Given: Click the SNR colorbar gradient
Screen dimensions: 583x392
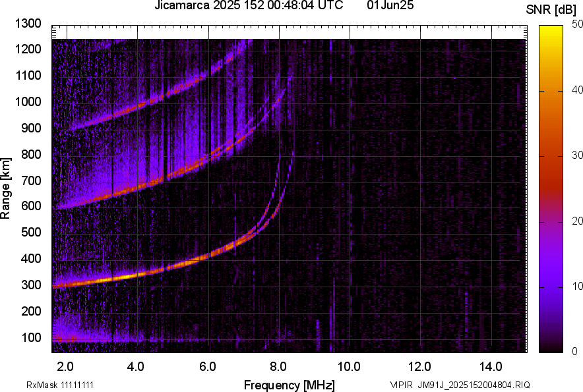Looking at the screenshot, I should [x=551, y=189].
